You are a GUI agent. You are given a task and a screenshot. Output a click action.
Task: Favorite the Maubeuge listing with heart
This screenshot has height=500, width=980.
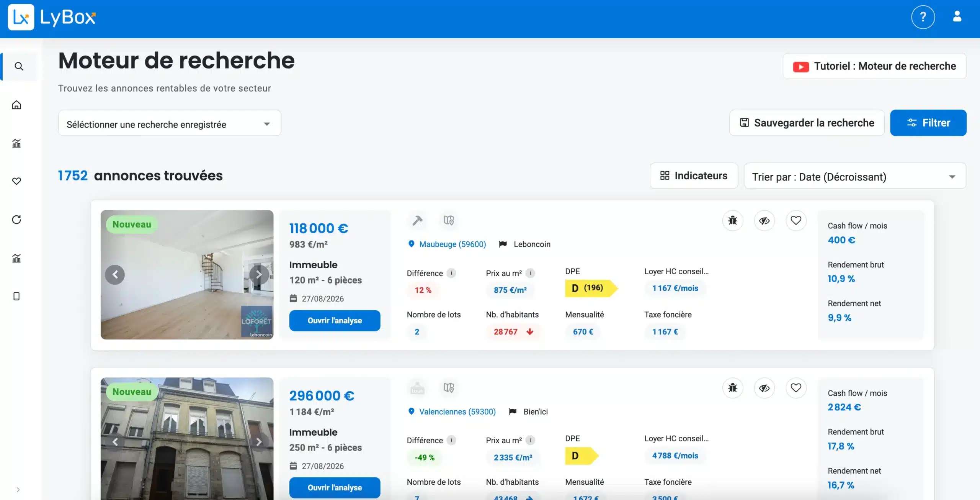(x=796, y=221)
